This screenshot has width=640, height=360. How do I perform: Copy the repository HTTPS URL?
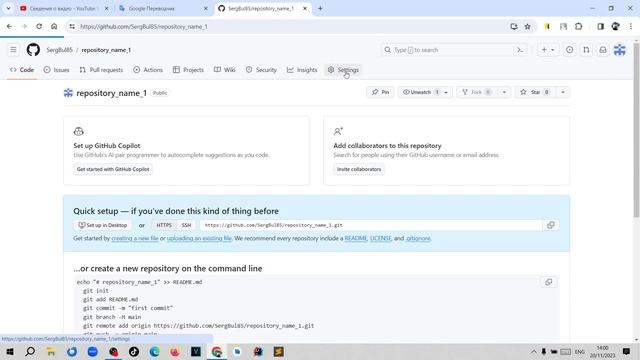pos(551,225)
